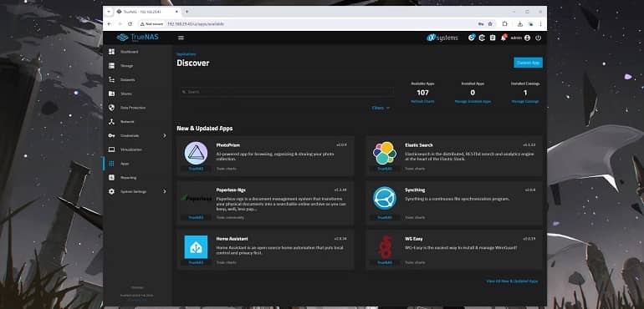Open the PhotoPrism app card
The height and width of the screenshot is (309, 644).
[x=265, y=156]
